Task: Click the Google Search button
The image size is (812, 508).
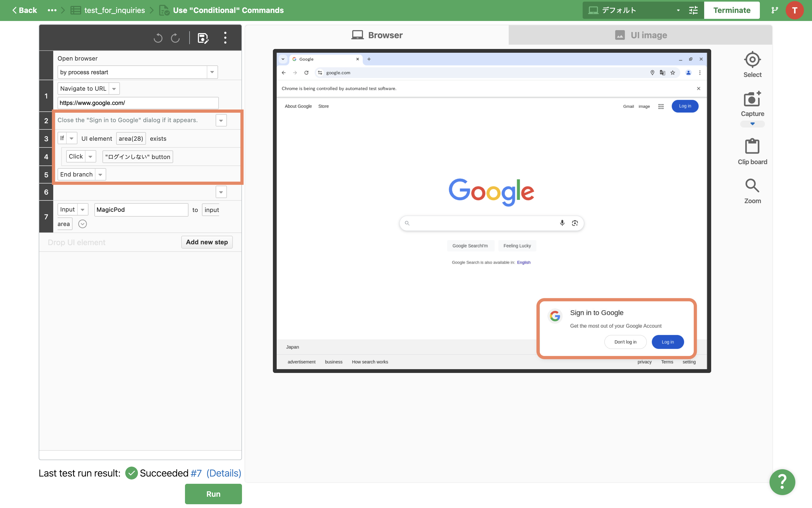Action: (x=470, y=246)
